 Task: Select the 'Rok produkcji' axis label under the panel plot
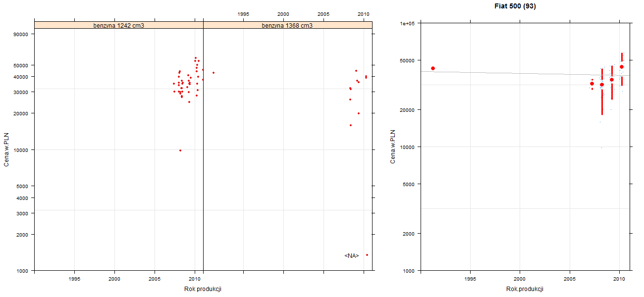point(203,289)
